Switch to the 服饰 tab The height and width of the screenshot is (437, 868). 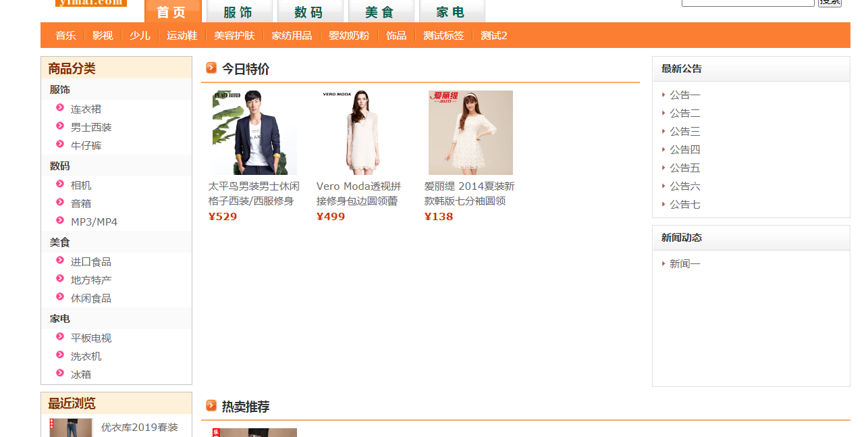click(240, 11)
